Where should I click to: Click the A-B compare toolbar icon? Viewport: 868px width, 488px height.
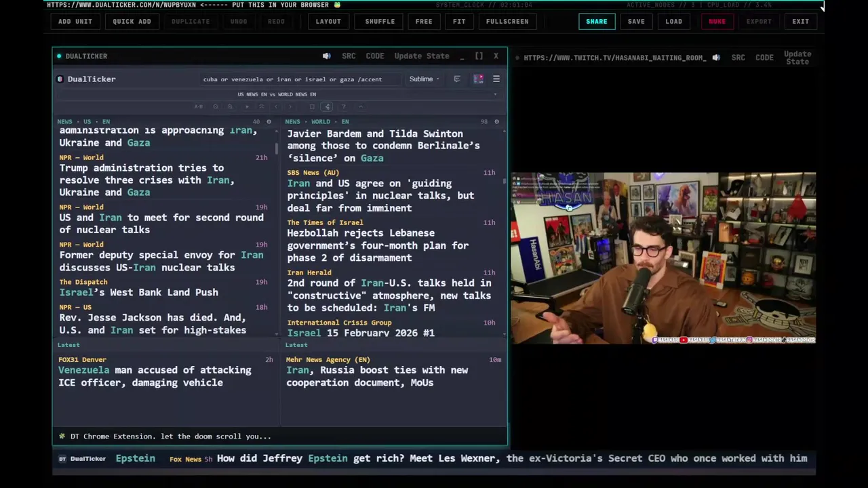click(x=199, y=106)
